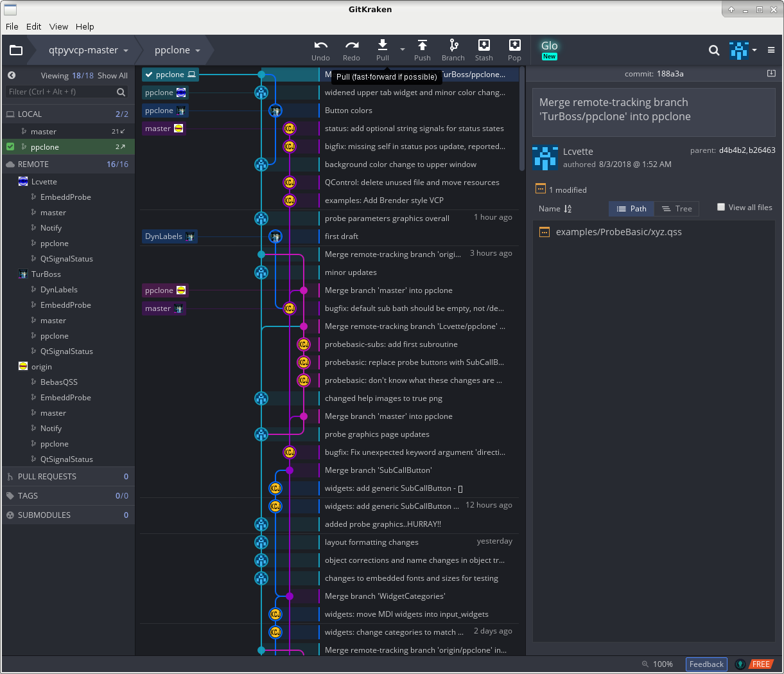Click the FREE license badge
This screenshot has width=784, height=674.
761,664
